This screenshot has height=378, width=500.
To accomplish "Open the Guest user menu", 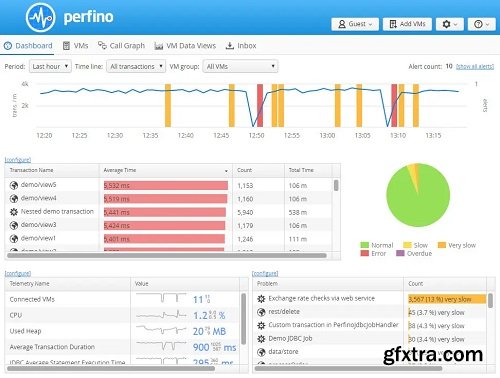I will (355, 24).
